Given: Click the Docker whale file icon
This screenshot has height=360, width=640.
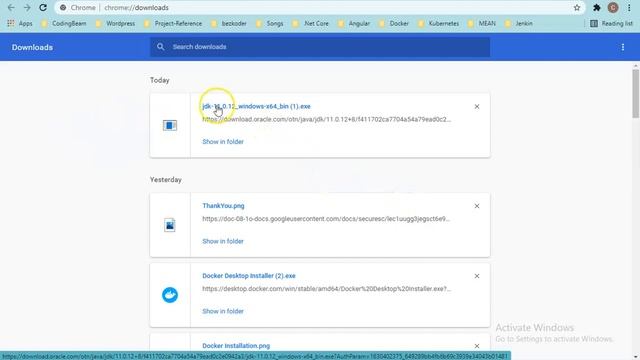Looking at the screenshot, I should tap(170, 295).
